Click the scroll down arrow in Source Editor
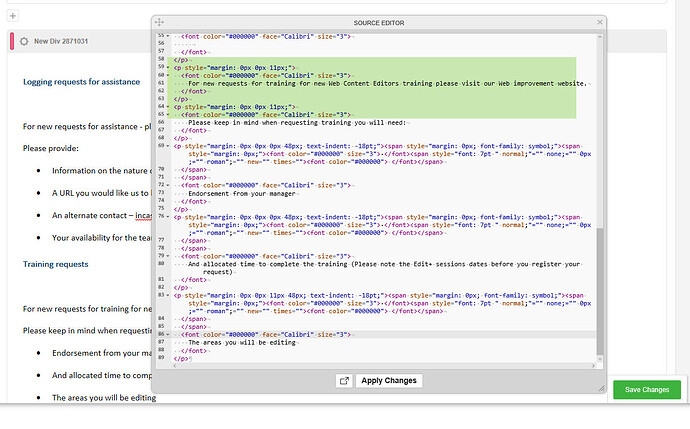Image resolution: width=690 pixels, height=429 pixels. click(599, 359)
